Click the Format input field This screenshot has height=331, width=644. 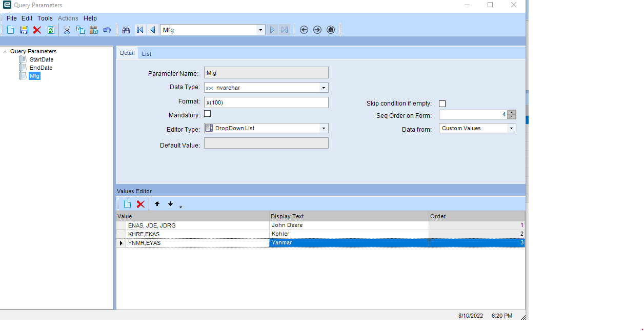[266, 102]
